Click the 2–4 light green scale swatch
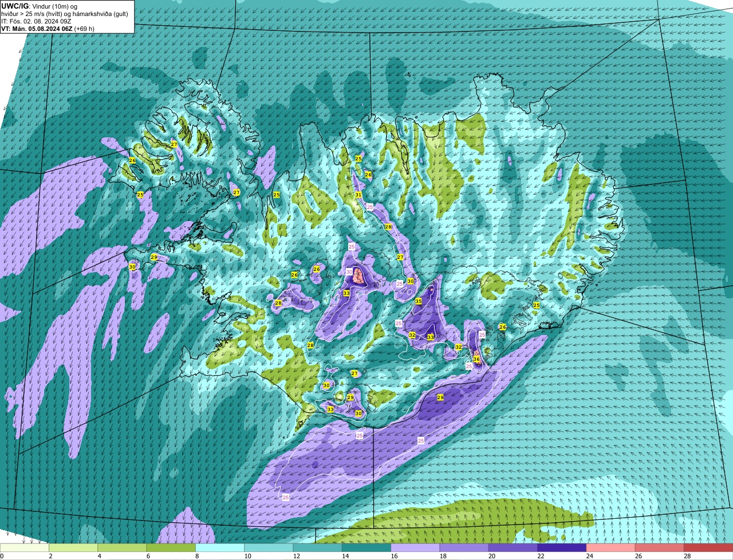Screen dimensions: 733x560 pyautogui.click(x=74, y=547)
